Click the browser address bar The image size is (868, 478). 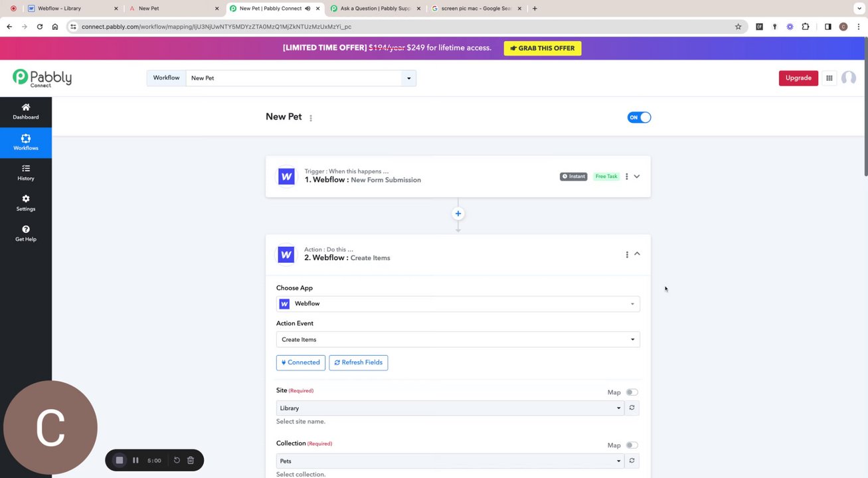click(x=398, y=27)
